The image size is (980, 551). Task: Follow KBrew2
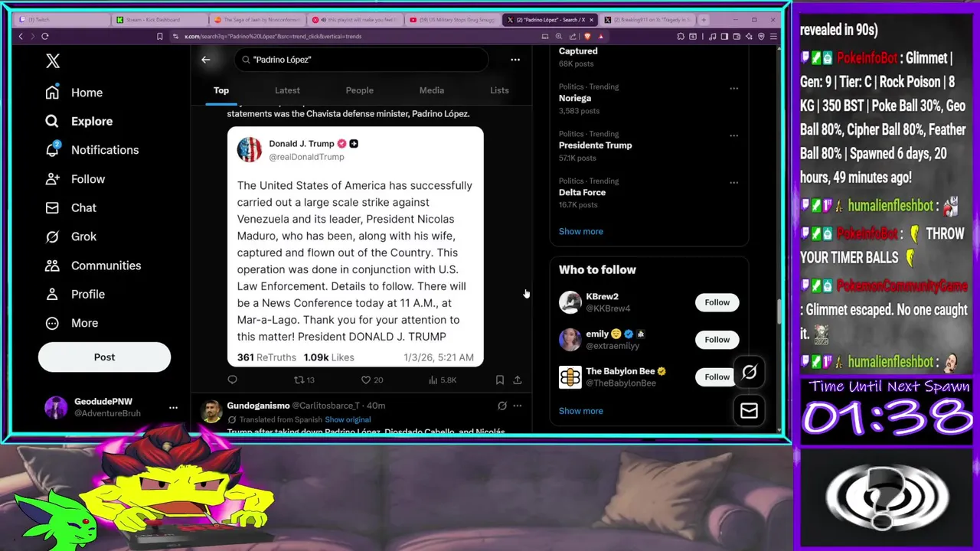pos(717,302)
